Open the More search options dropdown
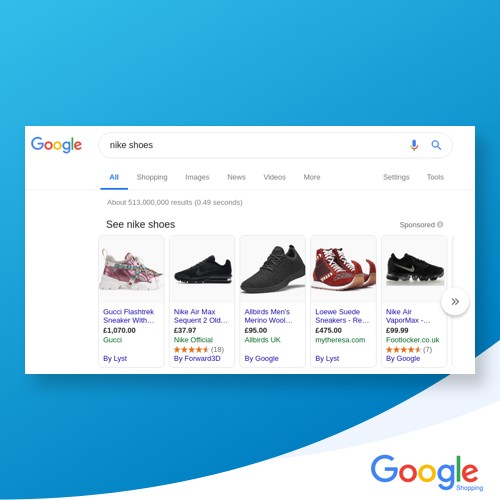Viewport: 500px width, 500px height. [312, 177]
